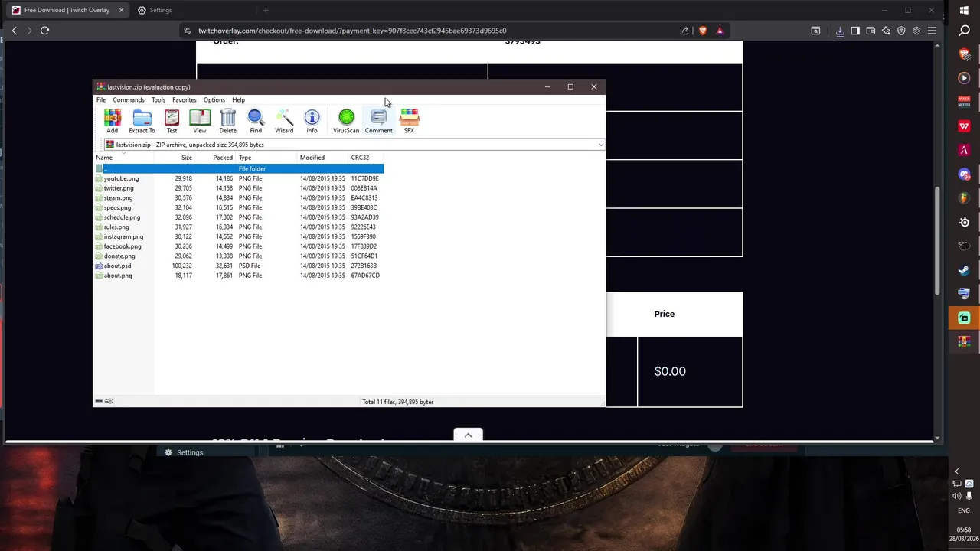Click the Brave VPN shield icon
980x551 pixels.
coord(901,31)
